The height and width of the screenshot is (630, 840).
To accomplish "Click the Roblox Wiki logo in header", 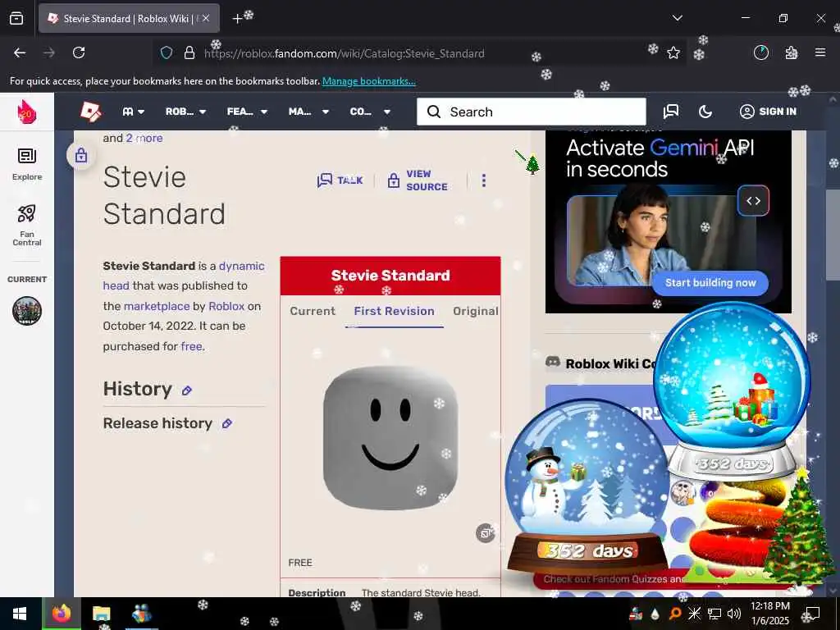I will [90, 112].
